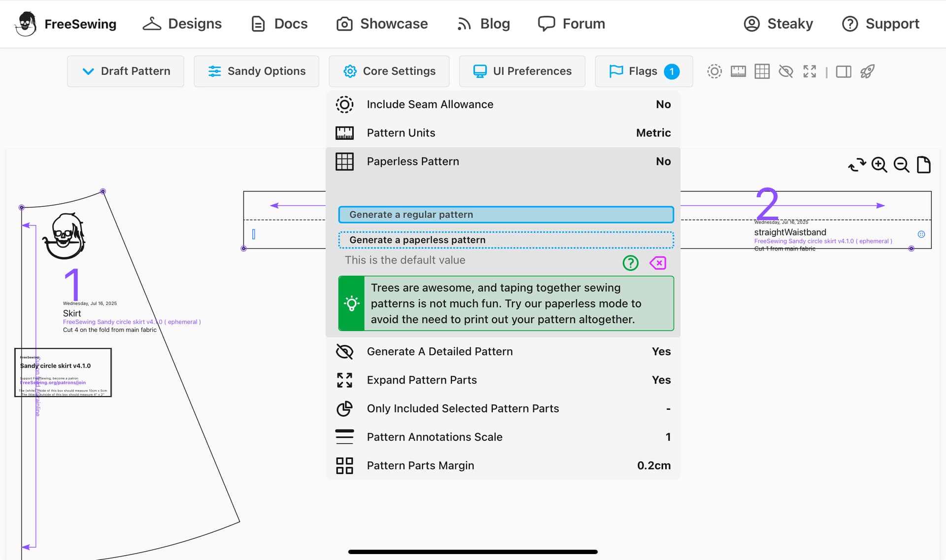Open the Blog page
Screen dimensions: 946x560
483,24
